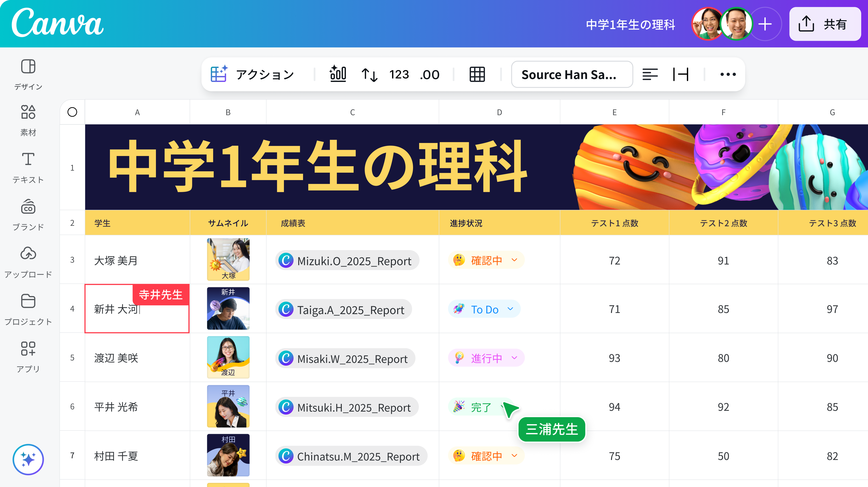The width and height of the screenshot is (868, 487).
Task: Toggle the 123 number format button
Action: coord(399,75)
